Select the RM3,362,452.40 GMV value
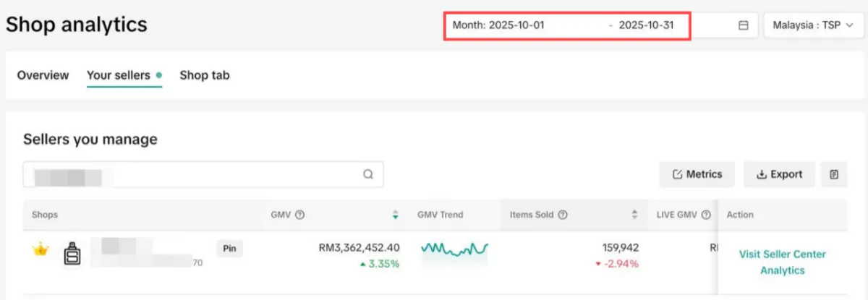Image resolution: width=868 pixels, height=300 pixels. 359,248
